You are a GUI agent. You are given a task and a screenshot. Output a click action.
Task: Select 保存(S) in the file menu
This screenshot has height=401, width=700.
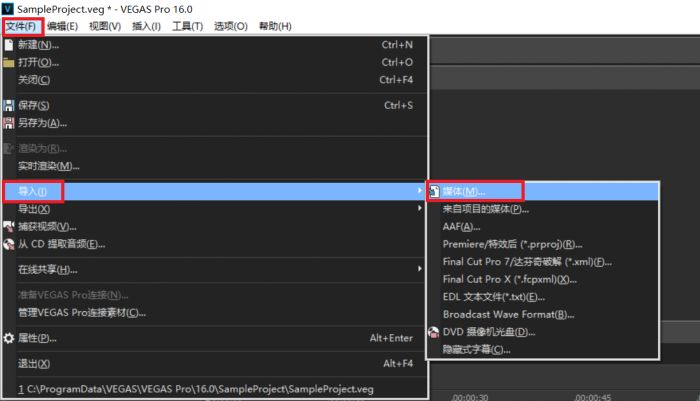[x=215, y=105]
